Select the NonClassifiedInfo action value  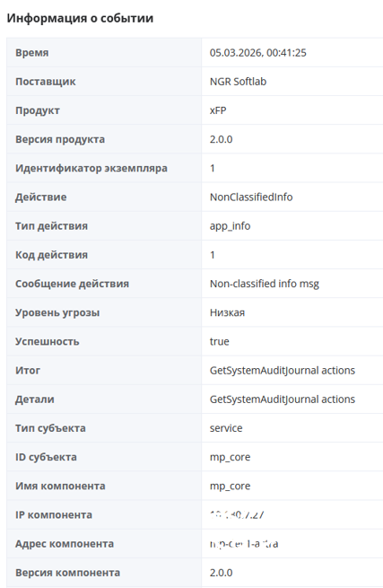click(251, 197)
